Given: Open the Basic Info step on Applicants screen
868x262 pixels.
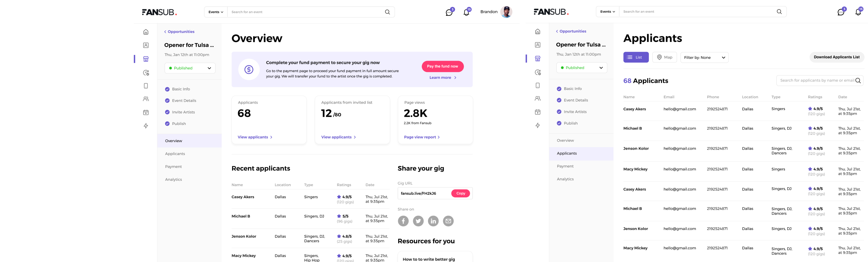Looking at the screenshot, I should coord(569,89).
